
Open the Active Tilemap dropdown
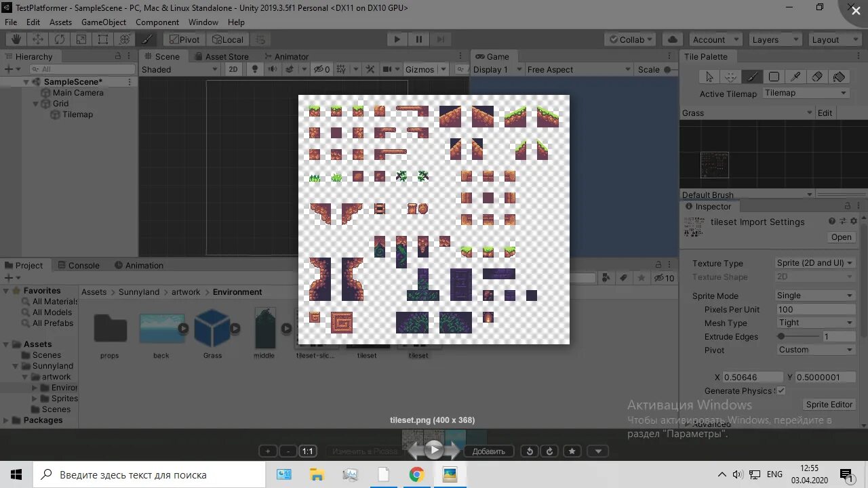click(806, 93)
